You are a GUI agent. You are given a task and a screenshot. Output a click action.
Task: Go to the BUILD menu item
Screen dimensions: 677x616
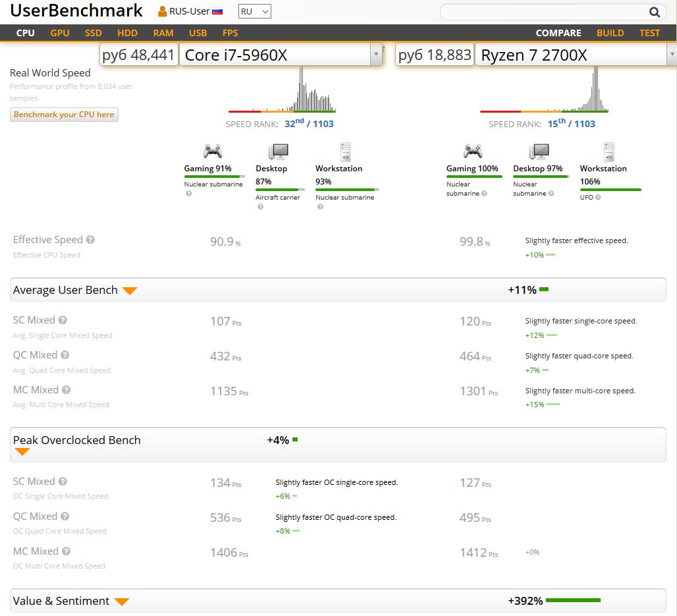[x=610, y=33]
